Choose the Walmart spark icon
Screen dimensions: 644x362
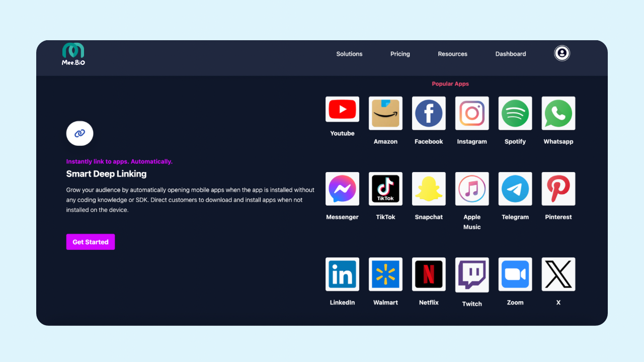(x=385, y=274)
